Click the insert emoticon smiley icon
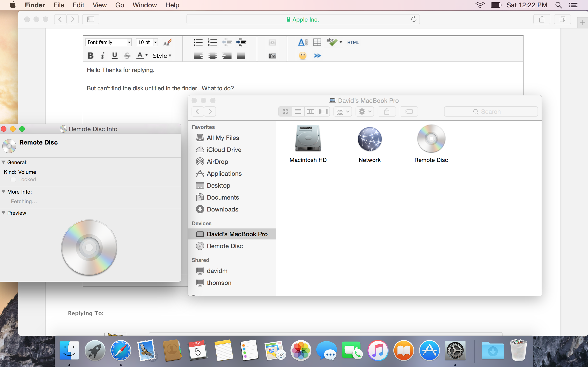This screenshot has height=367, width=588. 302,56
